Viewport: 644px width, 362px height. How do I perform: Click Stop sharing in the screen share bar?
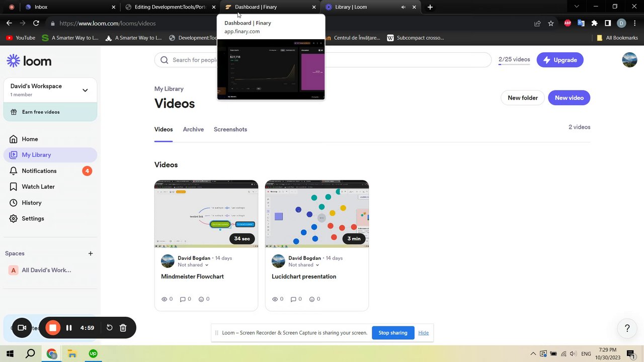(393, 333)
